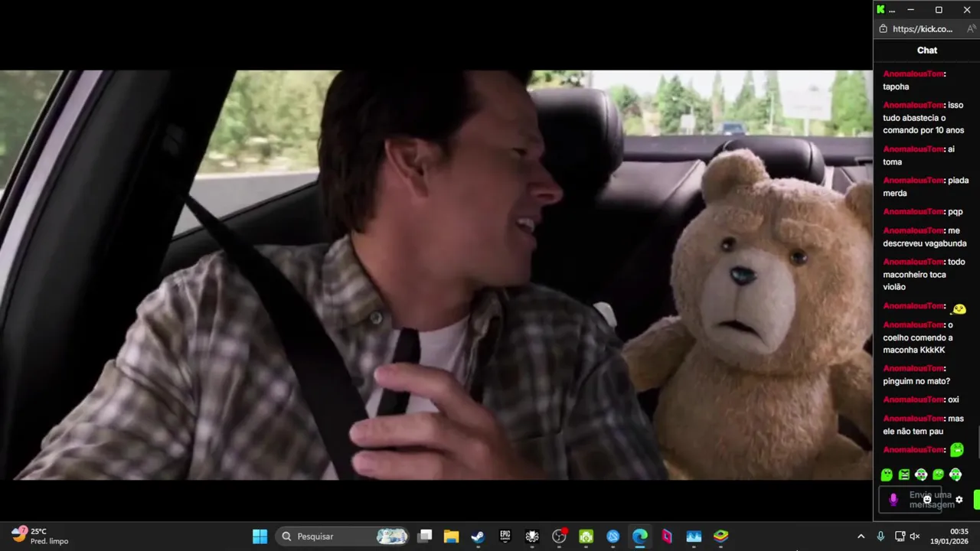The image size is (980, 551).
Task: Open BlueStacks layered icon on taskbar
Action: pos(720,536)
